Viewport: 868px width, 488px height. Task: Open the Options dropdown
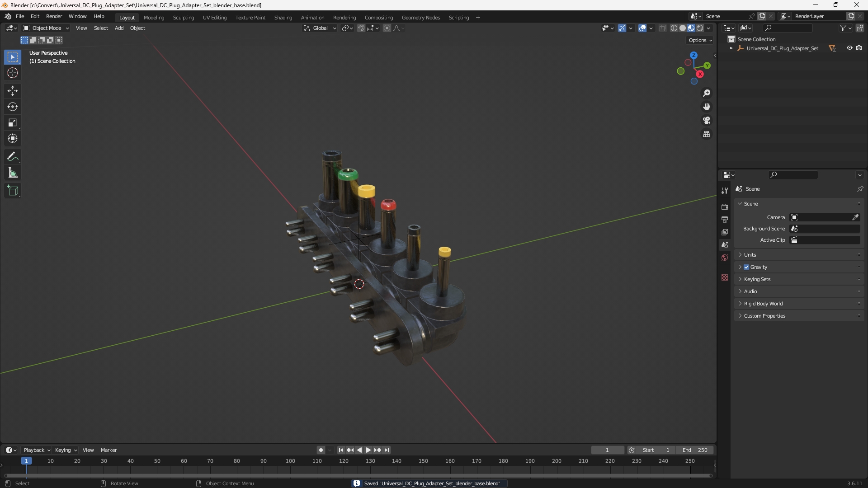click(x=700, y=40)
